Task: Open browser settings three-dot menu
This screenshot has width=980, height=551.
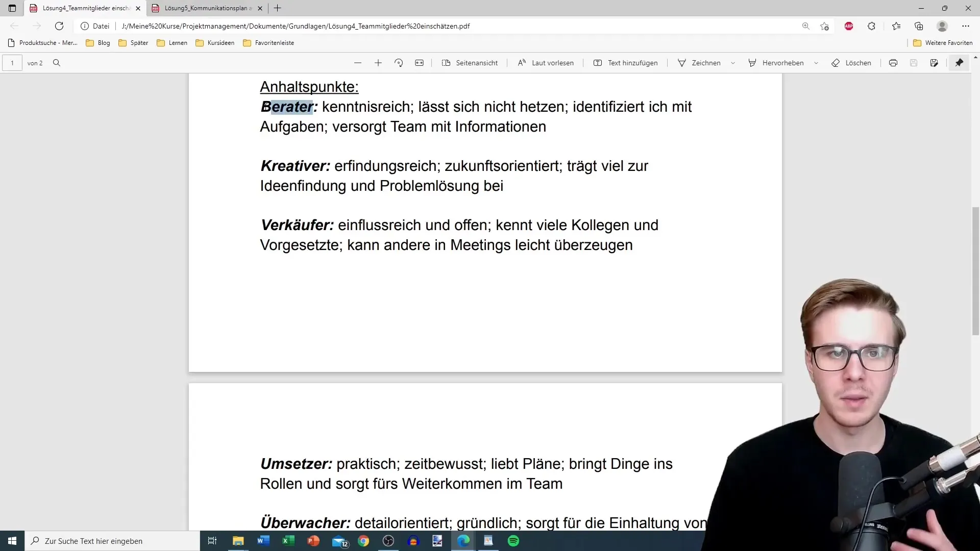Action: [x=966, y=26]
